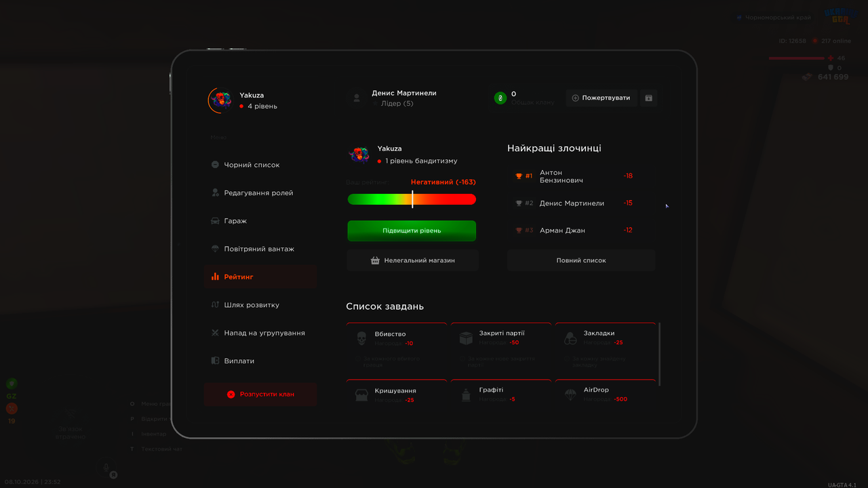
Task: Open the Повний список of criminals
Action: tap(581, 260)
